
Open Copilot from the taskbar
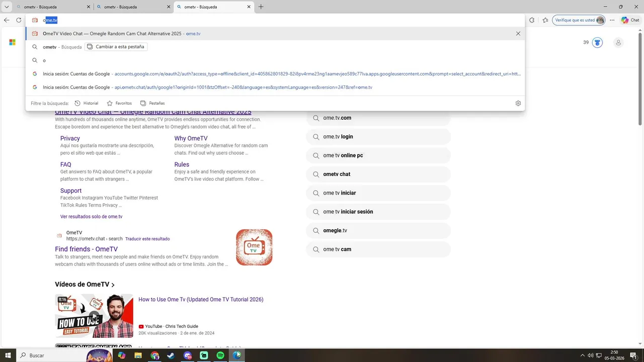121,355
